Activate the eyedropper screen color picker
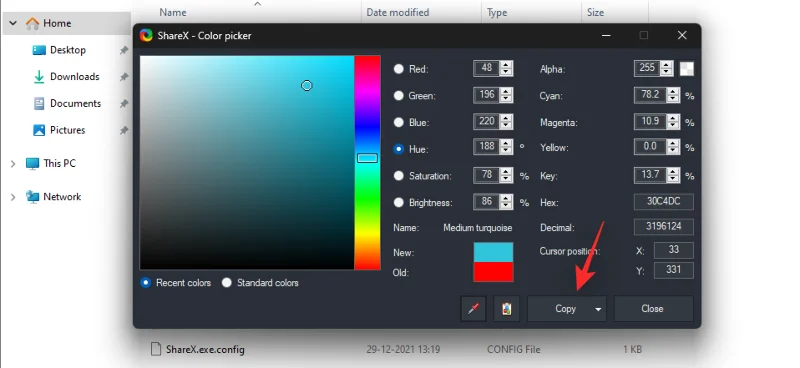Screen dimensions: 800x368 pyautogui.click(x=473, y=309)
